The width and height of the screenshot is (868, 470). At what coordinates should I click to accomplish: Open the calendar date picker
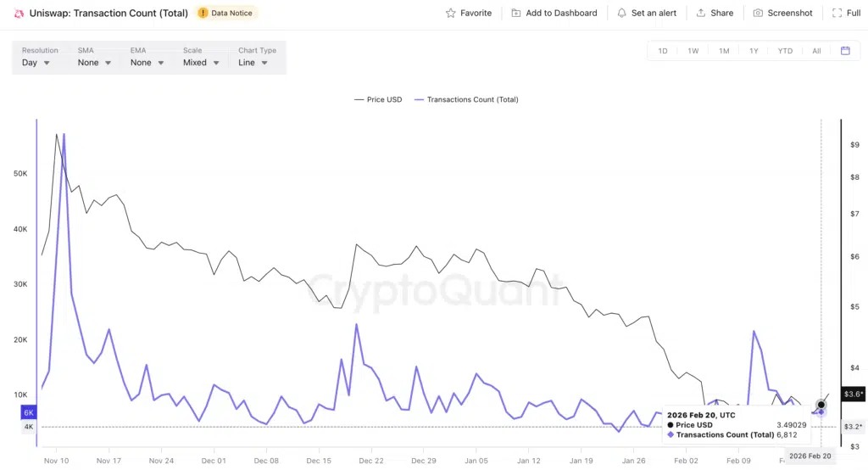pos(845,51)
